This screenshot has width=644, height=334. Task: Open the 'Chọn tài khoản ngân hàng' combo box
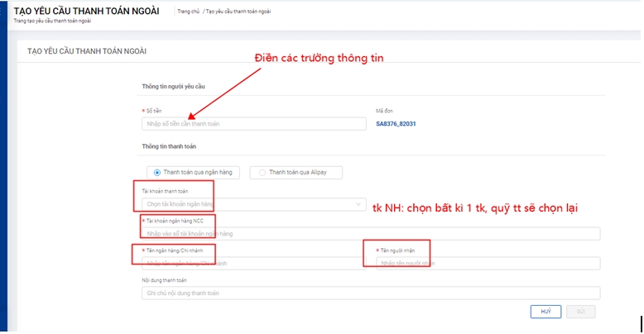pyautogui.click(x=248, y=203)
